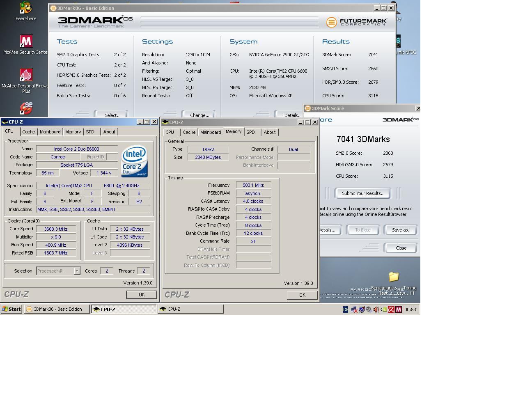The image size is (532, 399).
Task: Open the yellow folder on the desktop
Action: point(394,277)
